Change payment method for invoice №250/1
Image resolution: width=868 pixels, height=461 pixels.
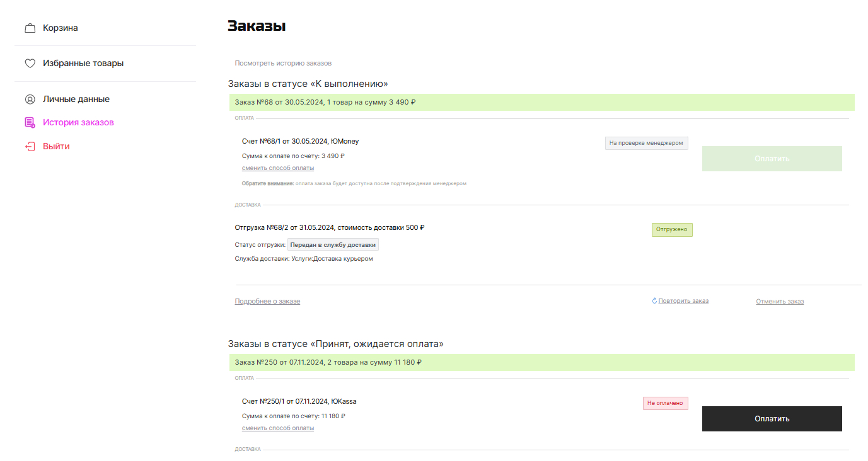click(278, 428)
